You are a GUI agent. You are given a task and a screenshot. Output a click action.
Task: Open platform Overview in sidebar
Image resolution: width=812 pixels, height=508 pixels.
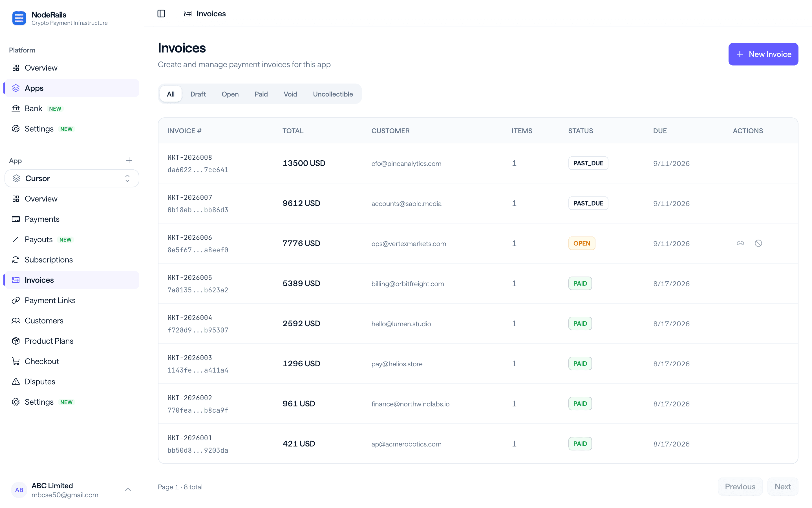72,68
